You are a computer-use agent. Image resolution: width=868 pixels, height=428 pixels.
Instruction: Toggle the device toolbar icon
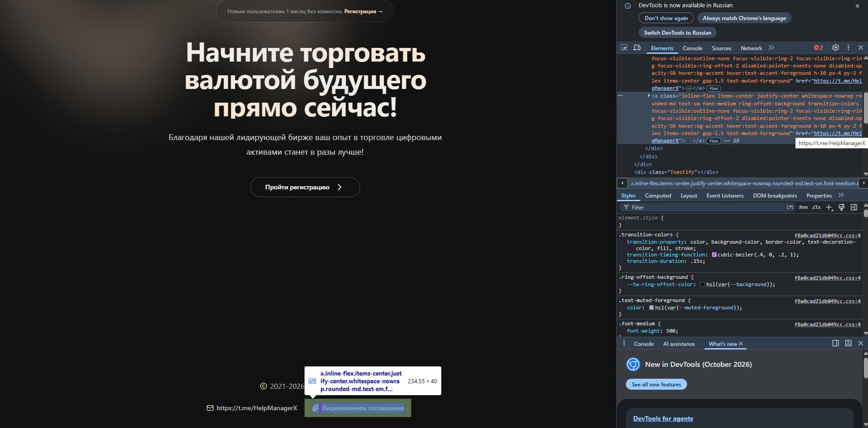coord(637,48)
